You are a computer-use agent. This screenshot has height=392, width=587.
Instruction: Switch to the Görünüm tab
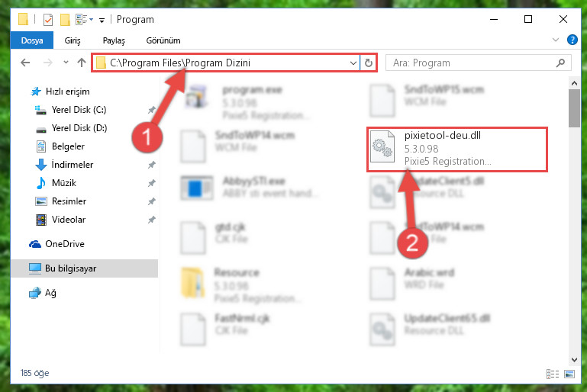(163, 40)
